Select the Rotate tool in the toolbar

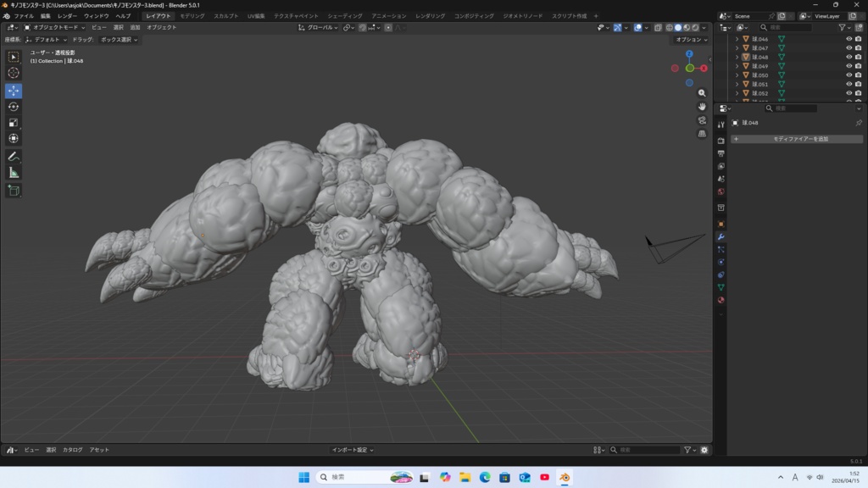click(14, 107)
